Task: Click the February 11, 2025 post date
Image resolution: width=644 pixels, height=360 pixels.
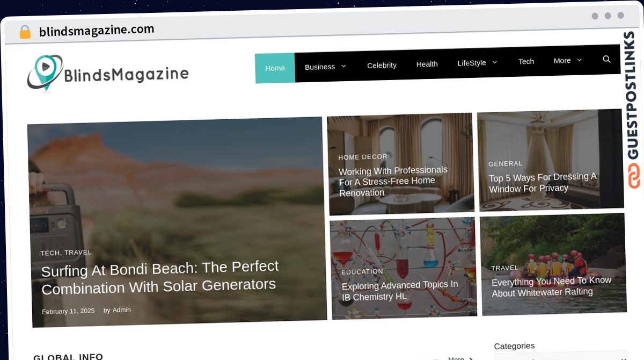Action: (x=68, y=311)
